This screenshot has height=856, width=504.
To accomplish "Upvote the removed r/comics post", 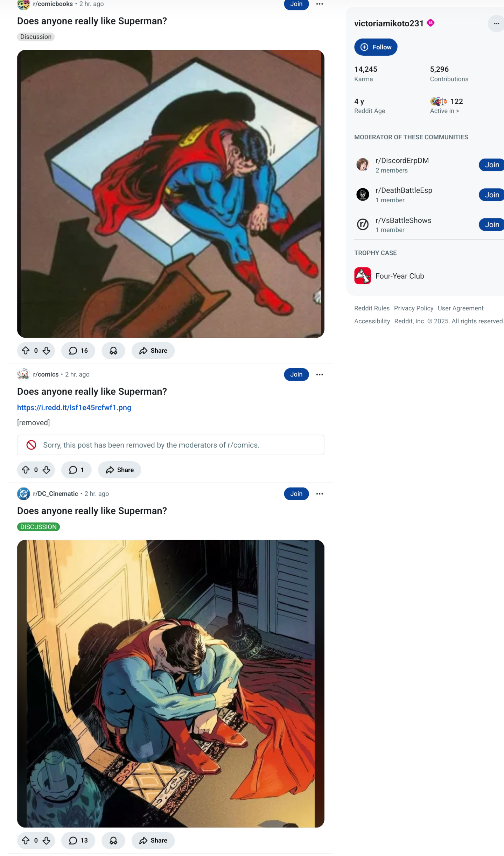I will click(x=26, y=470).
